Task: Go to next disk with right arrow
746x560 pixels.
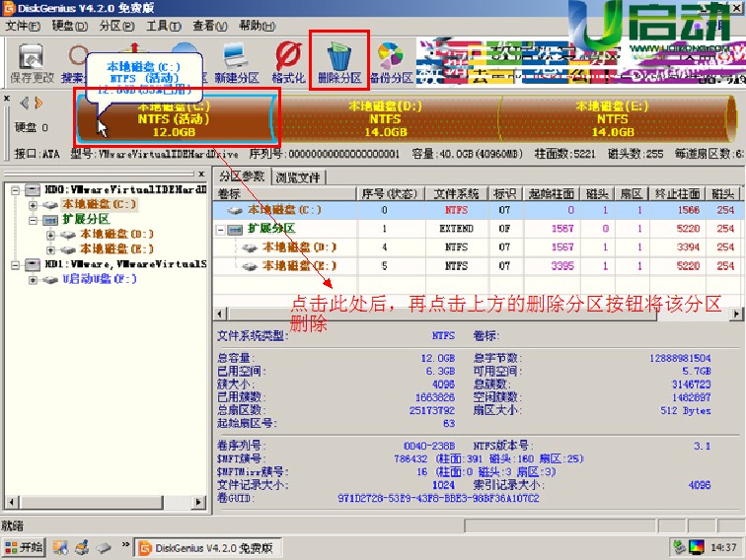Action: (38, 103)
